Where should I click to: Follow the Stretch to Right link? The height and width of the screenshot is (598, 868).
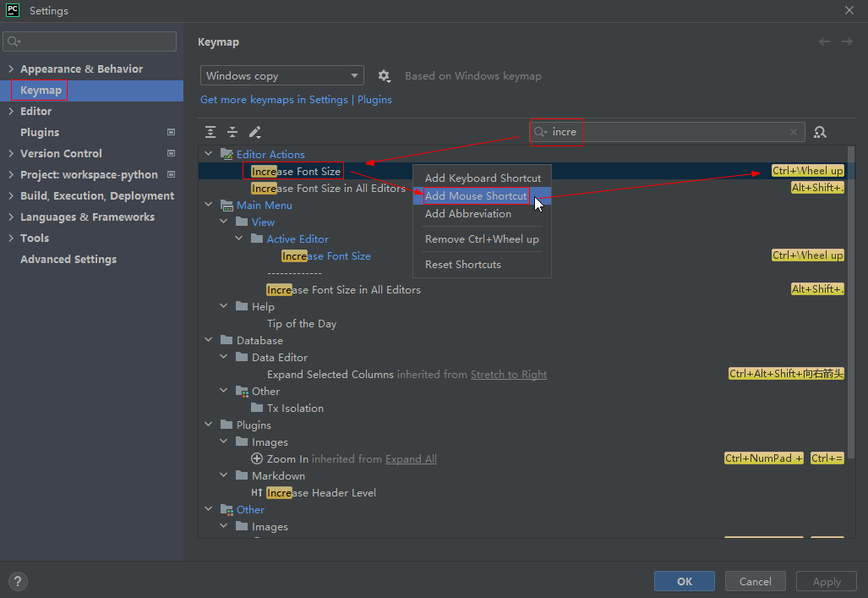point(508,374)
